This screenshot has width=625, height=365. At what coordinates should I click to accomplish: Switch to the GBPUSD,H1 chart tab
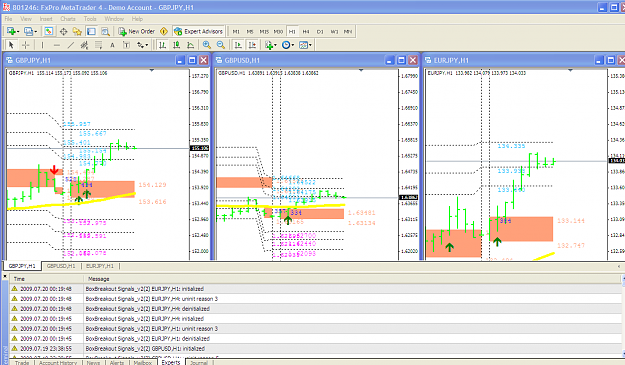point(61,266)
